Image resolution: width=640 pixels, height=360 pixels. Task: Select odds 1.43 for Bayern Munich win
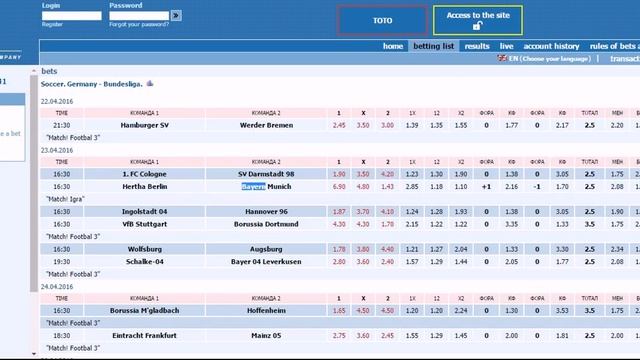click(387, 187)
